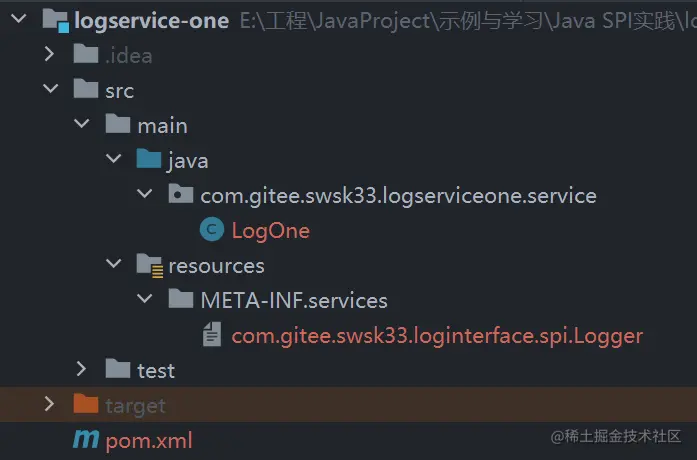
Task: Collapse the main folder arrow
Action: [82, 126]
